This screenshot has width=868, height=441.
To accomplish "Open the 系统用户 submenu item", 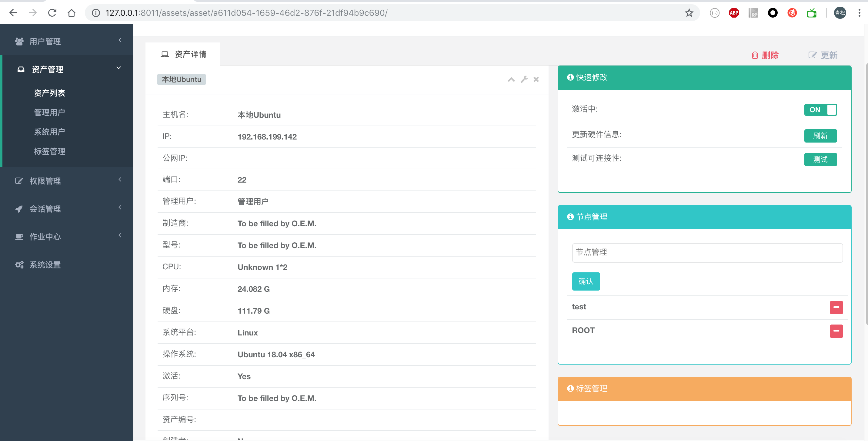I will [x=49, y=132].
